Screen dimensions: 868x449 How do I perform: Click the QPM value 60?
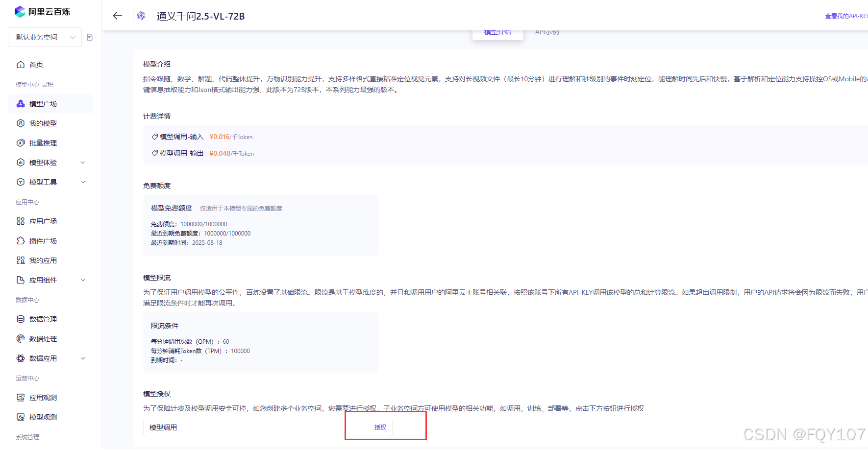[226, 342]
